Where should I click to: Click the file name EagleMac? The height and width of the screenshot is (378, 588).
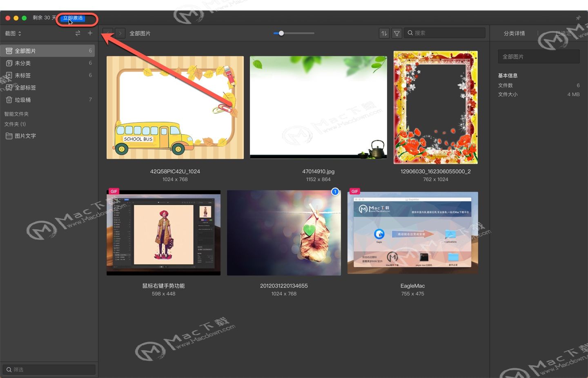413,286
